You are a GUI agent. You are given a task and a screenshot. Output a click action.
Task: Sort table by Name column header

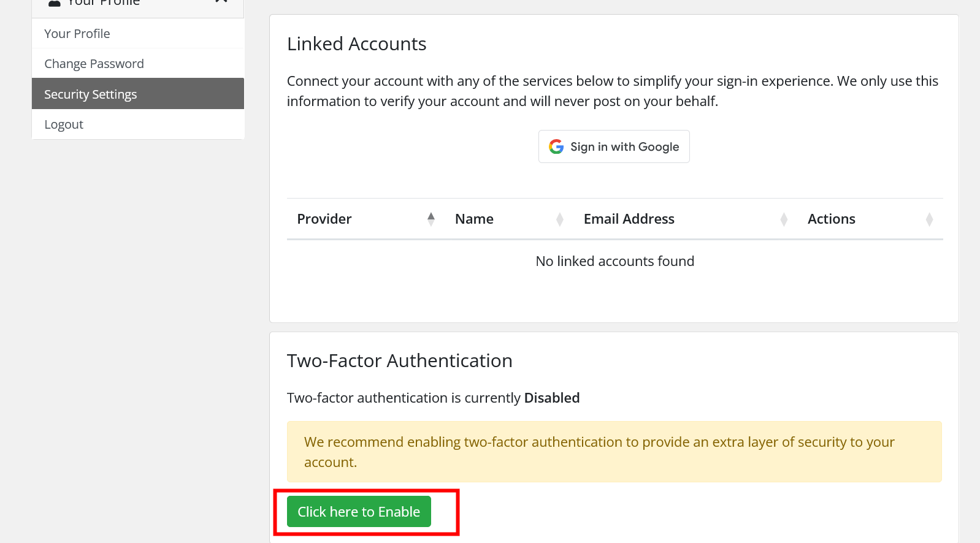[474, 219]
